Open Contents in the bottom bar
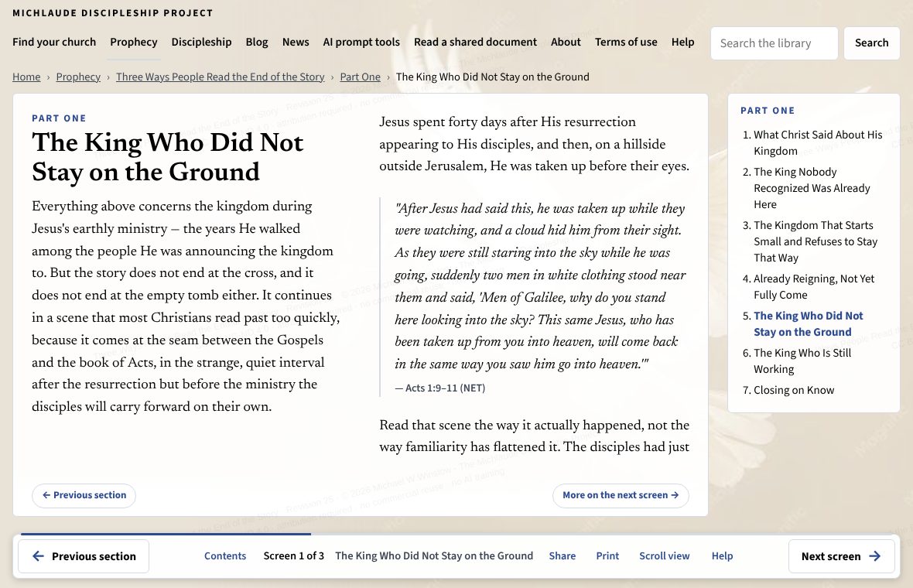The width and height of the screenshot is (913, 588). point(225,556)
